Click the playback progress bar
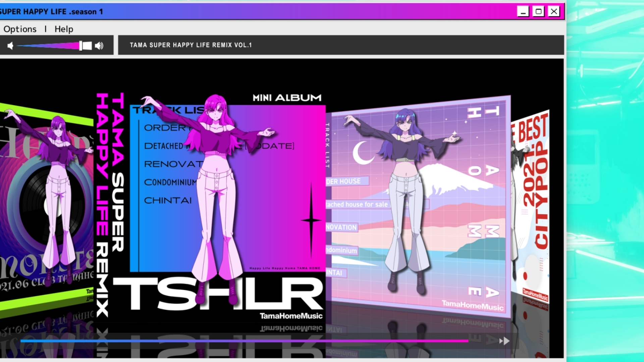Screen dimensions: 644x362 coord(244,341)
